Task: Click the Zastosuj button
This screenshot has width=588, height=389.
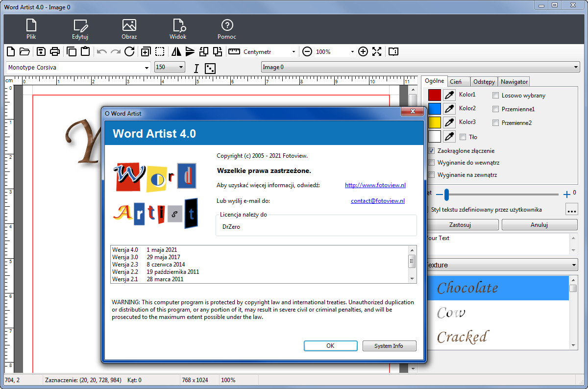Action: pyautogui.click(x=463, y=225)
